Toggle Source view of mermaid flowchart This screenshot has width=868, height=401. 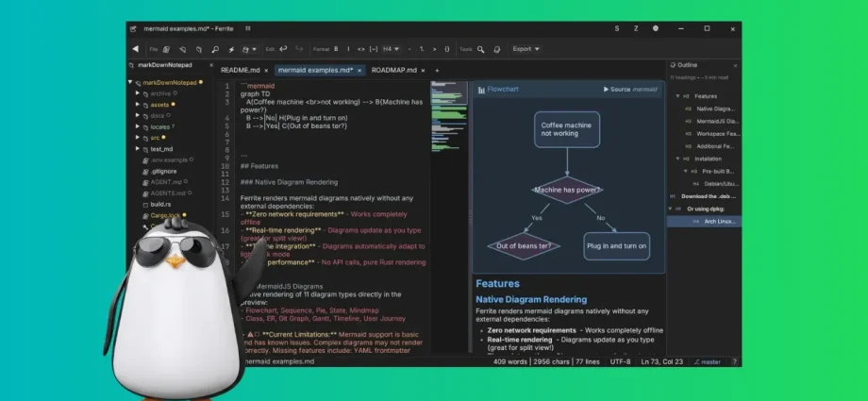click(630, 90)
